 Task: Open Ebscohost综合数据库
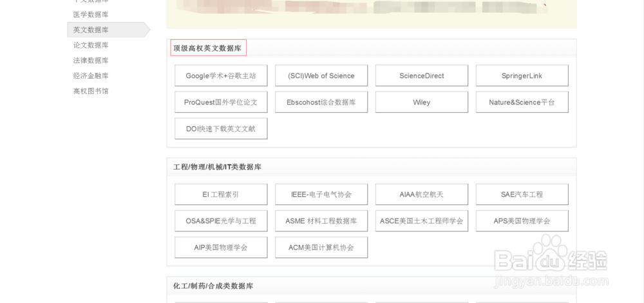pos(321,103)
